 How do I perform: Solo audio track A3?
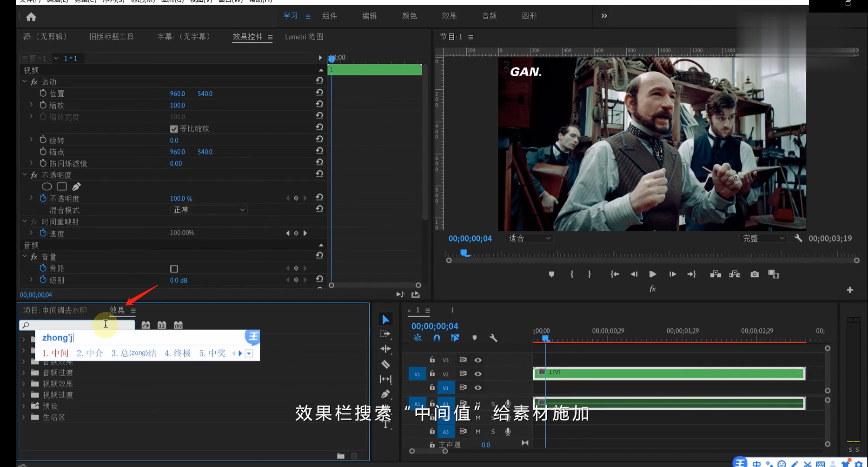coord(493,432)
